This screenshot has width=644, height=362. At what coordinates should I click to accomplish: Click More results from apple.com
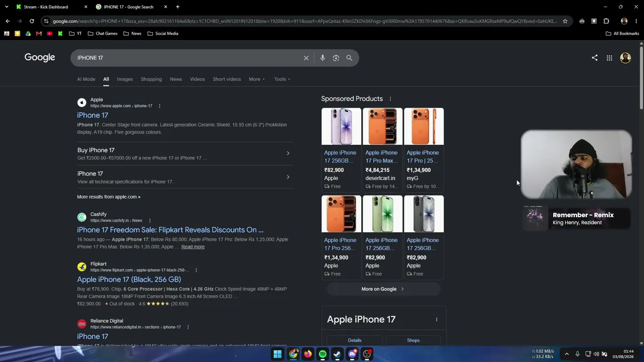coord(109,197)
